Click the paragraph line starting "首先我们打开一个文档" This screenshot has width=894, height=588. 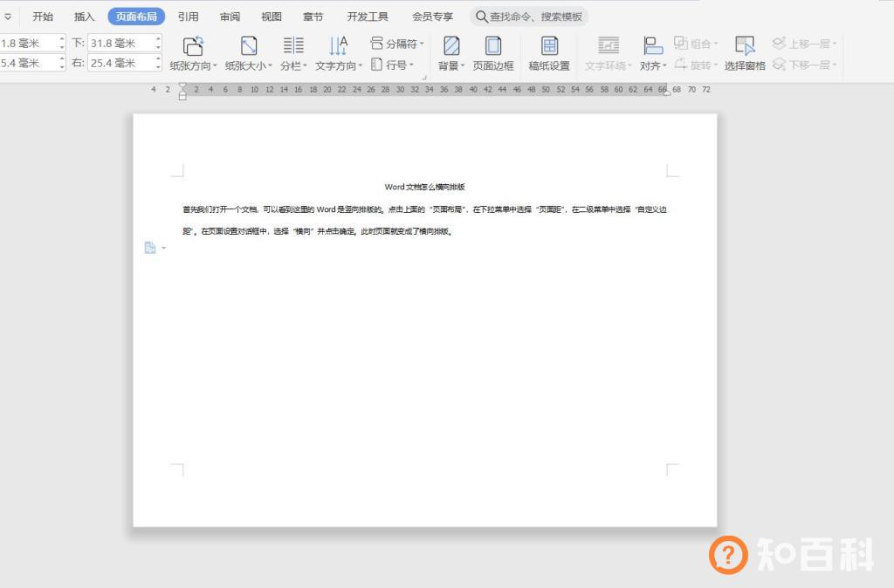425,209
